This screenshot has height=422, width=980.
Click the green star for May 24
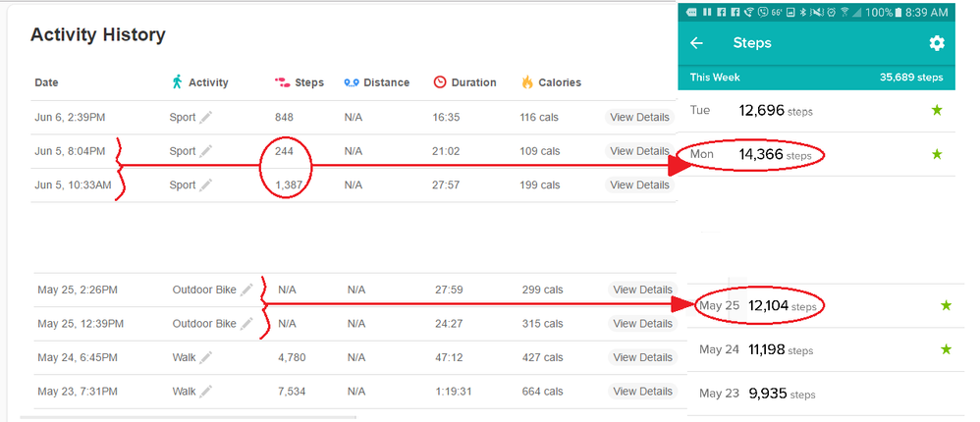tap(947, 349)
